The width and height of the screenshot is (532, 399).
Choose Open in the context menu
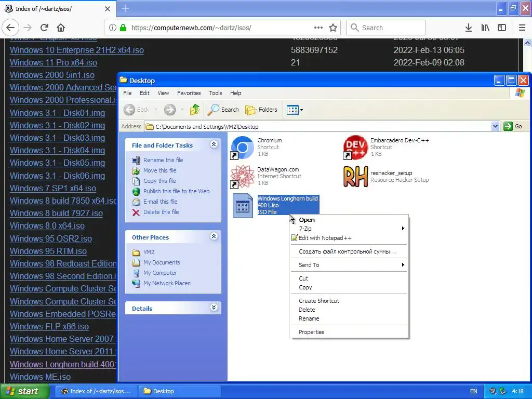[349, 220]
